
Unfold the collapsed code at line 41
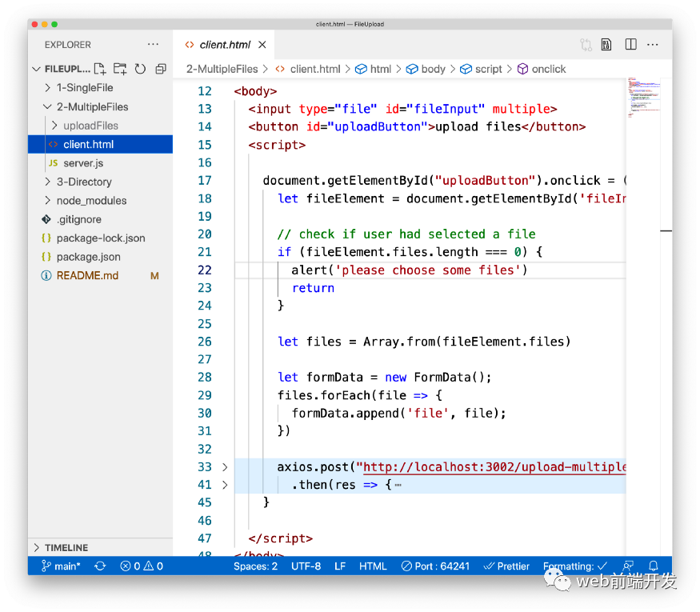(225, 485)
